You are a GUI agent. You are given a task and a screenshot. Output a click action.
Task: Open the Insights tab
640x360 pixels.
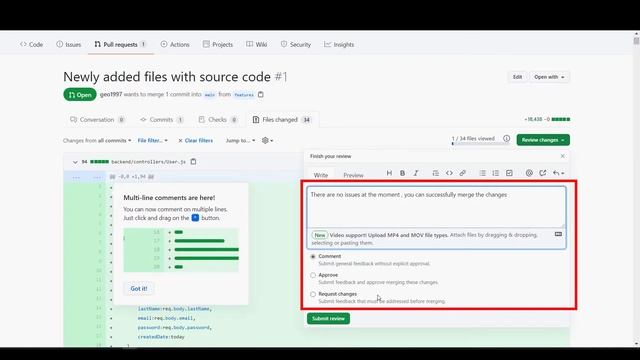[x=339, y=44]
